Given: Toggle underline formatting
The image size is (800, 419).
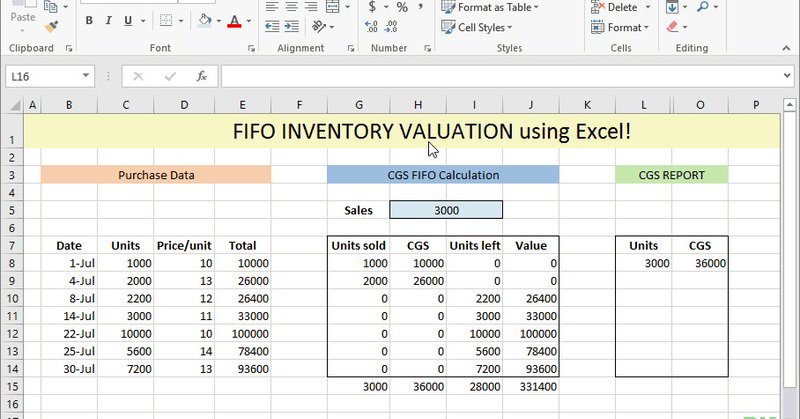Looking at the screenshot, I should (x=128, y=21).
